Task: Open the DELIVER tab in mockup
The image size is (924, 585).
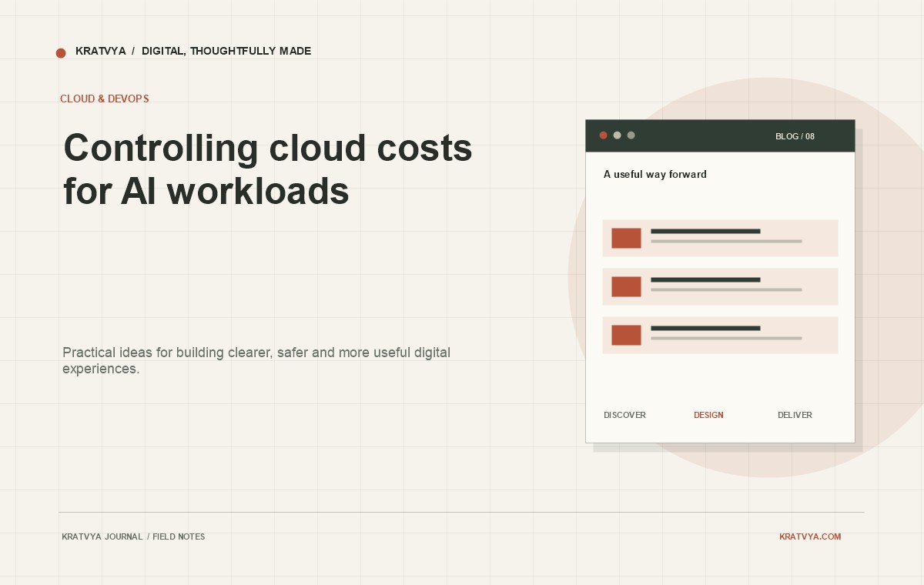Action: tap(795, 415)
